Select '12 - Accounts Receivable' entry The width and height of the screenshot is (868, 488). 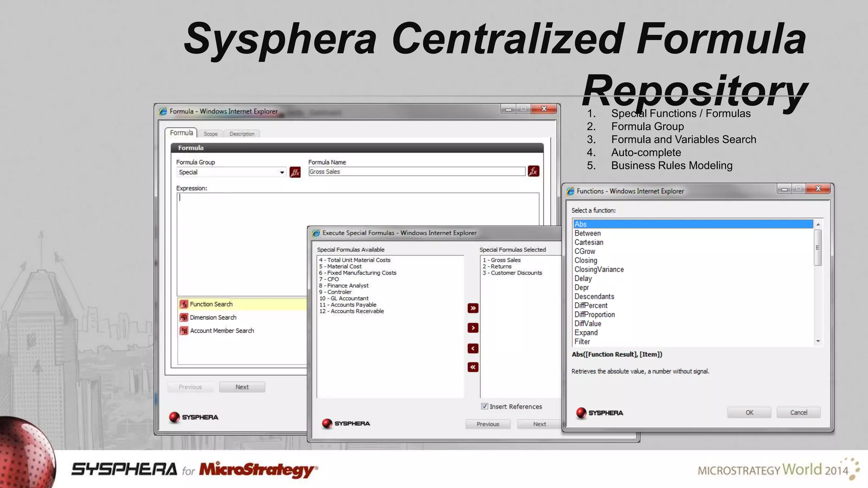click(351, 311)
